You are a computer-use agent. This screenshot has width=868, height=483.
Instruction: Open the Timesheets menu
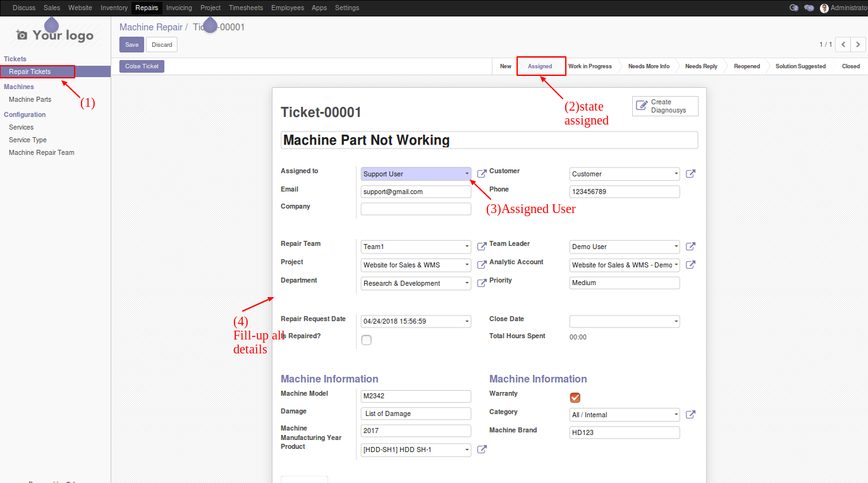pos(245,8)
